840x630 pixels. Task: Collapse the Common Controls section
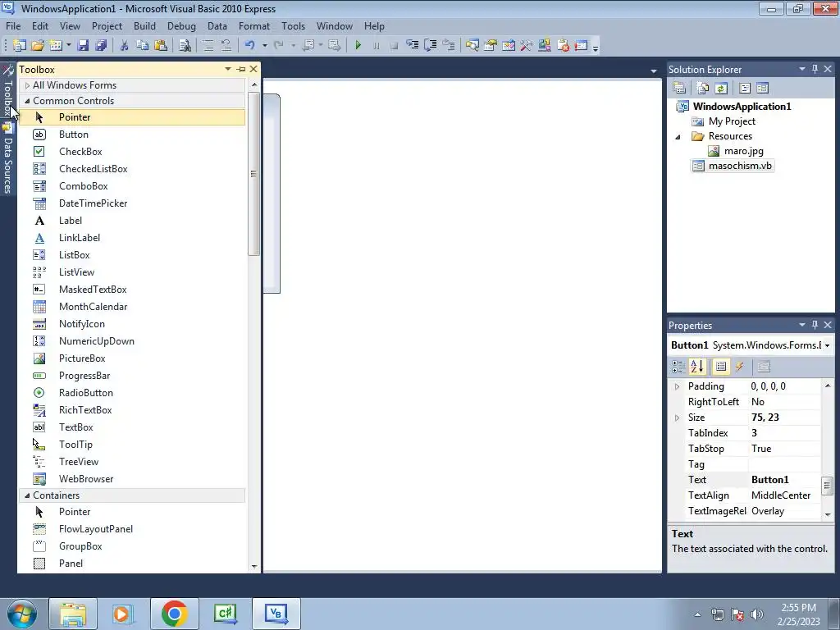coord(27,101)
